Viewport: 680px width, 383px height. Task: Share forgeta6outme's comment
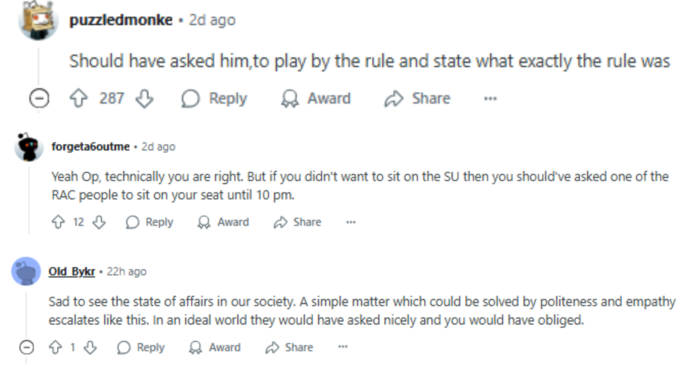tap(298, 222)
